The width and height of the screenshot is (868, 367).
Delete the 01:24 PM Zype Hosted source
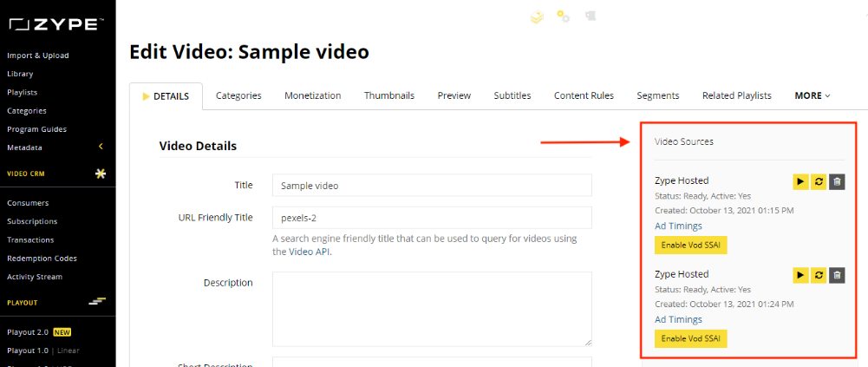point(837,275)
